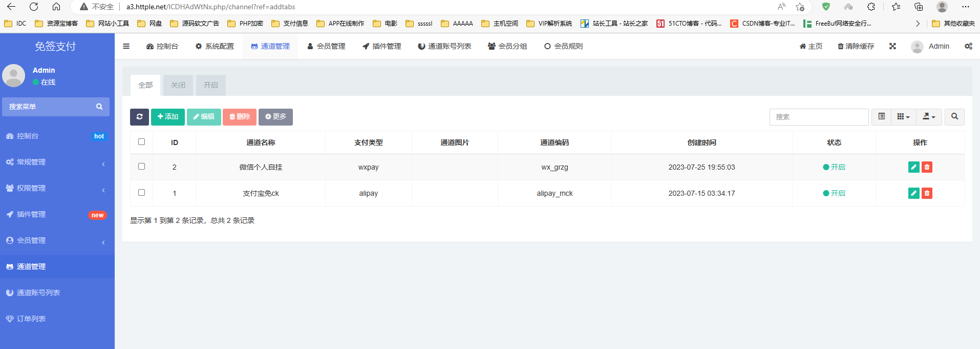Check the select-all checkbox in table header

[142, 142]
